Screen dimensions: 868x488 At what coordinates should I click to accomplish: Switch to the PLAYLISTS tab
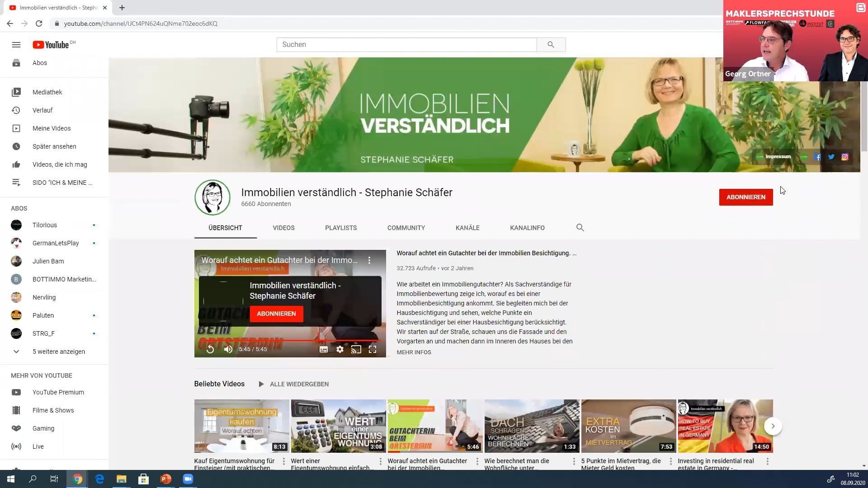coord(341,228)
